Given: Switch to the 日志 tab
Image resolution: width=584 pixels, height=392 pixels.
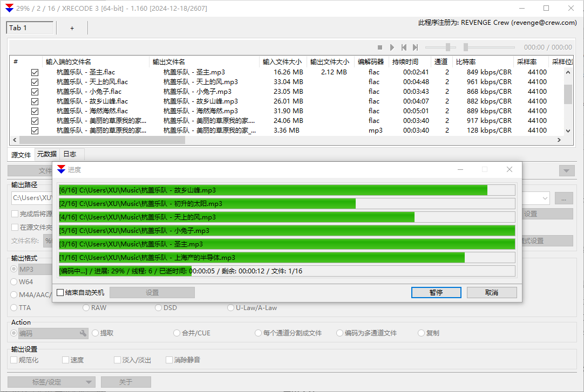Looking at the screenshot, I should [70, 154].
